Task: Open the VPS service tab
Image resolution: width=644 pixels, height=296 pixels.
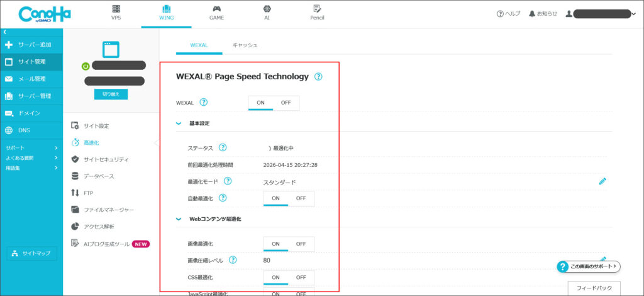Action: (116, 13)
